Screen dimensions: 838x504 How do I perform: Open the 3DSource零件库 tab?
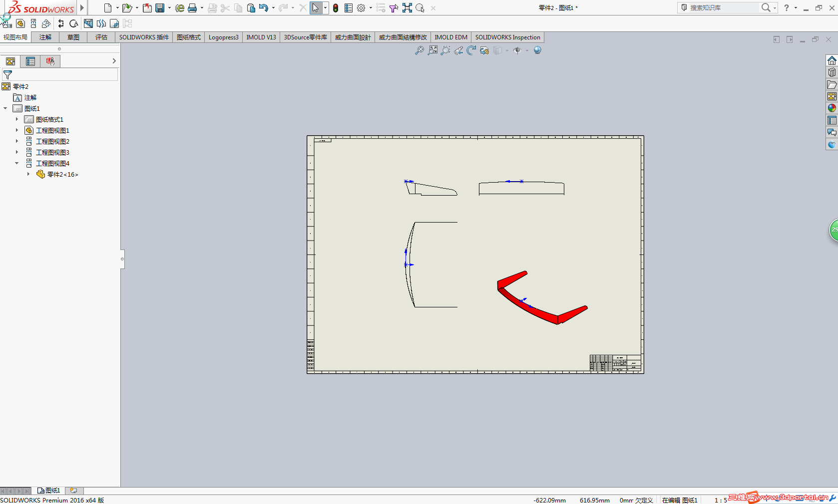click(x=306, y=37)
